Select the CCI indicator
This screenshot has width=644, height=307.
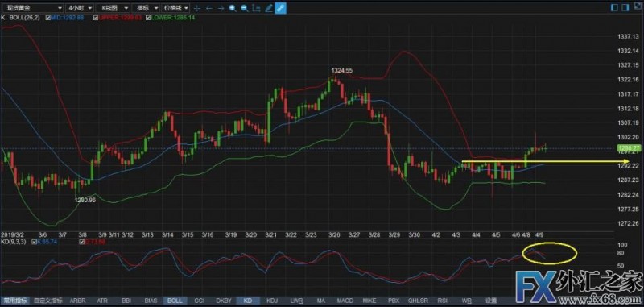coord(199,301)
